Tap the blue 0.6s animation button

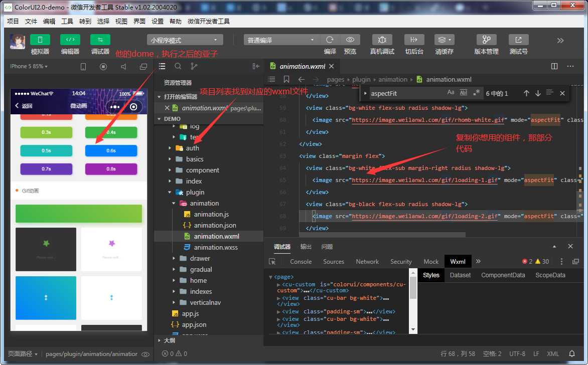click(x=111, y=150)
